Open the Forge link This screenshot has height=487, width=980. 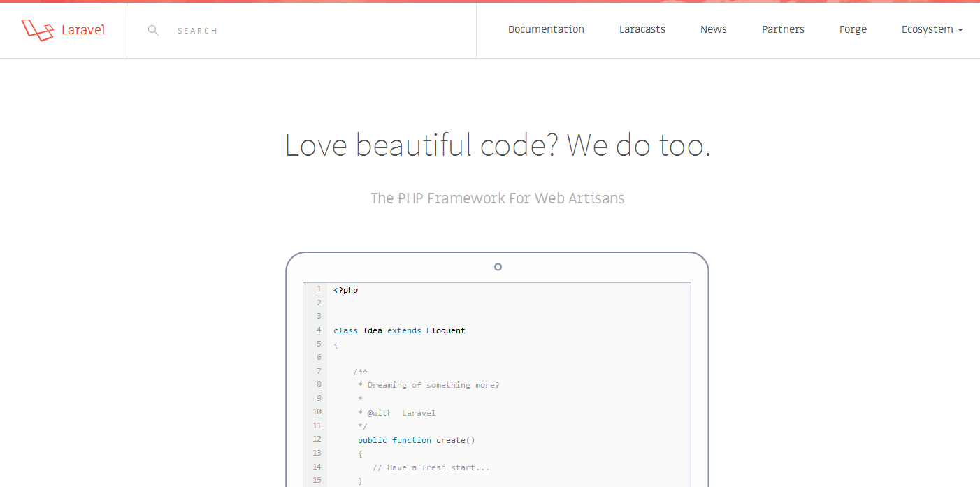click(853, 29)
